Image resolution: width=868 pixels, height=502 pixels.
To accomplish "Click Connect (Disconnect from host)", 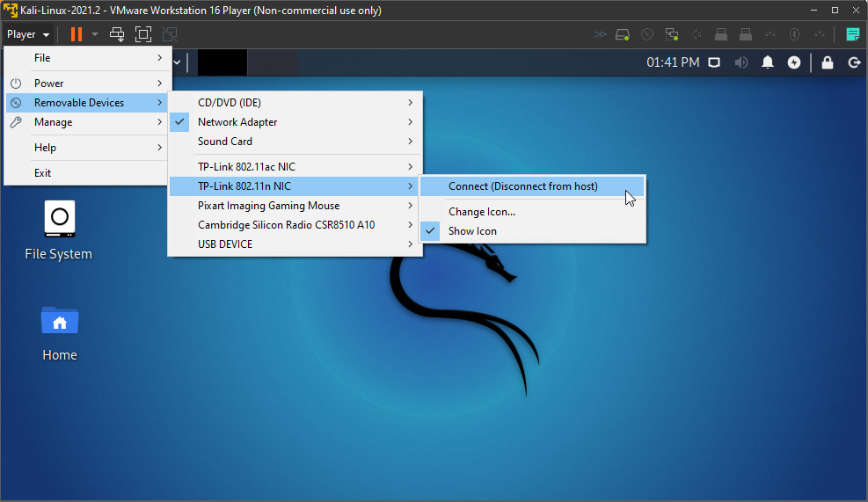I will click(522, 186).
